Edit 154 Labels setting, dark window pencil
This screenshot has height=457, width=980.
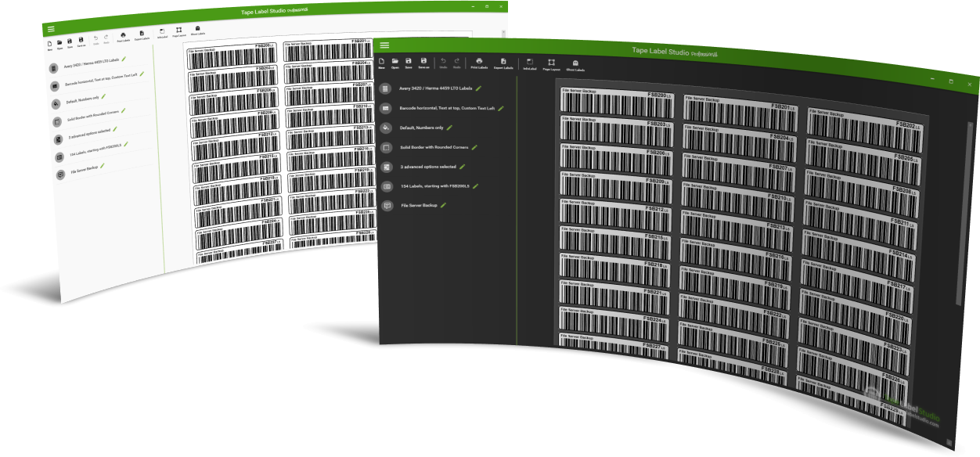click(475, 185)
